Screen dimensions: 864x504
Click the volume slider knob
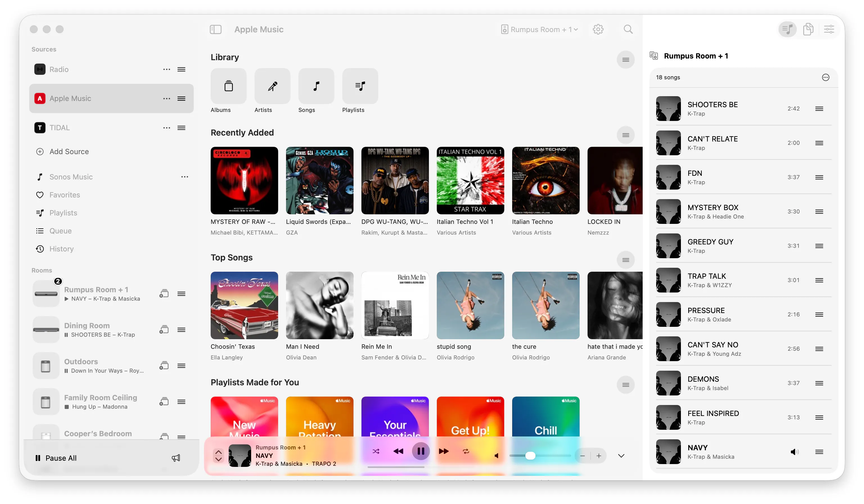coord(530,456)
